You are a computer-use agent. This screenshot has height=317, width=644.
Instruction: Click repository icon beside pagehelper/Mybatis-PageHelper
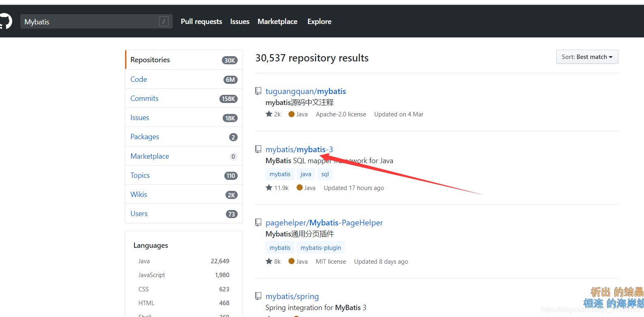point(258,223)
